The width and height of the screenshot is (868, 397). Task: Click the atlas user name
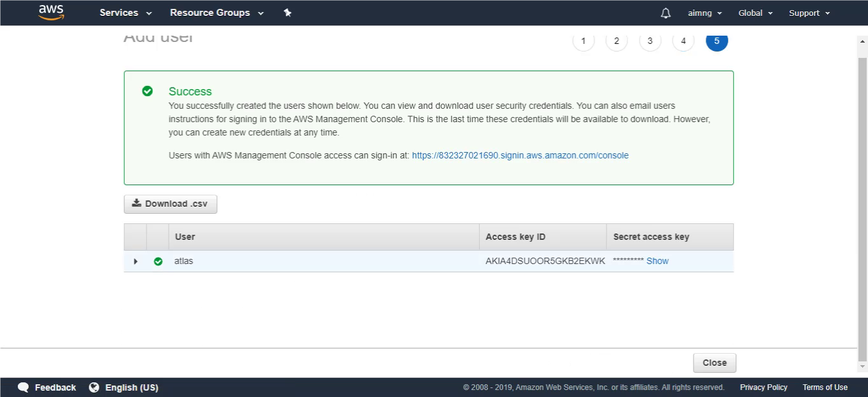coord(183,261)
